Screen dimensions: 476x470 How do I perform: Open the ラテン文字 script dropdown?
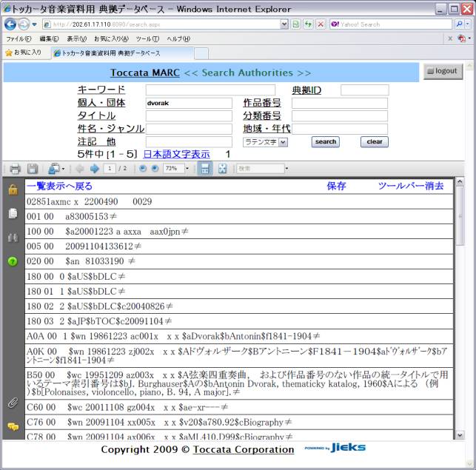[265, 142]
